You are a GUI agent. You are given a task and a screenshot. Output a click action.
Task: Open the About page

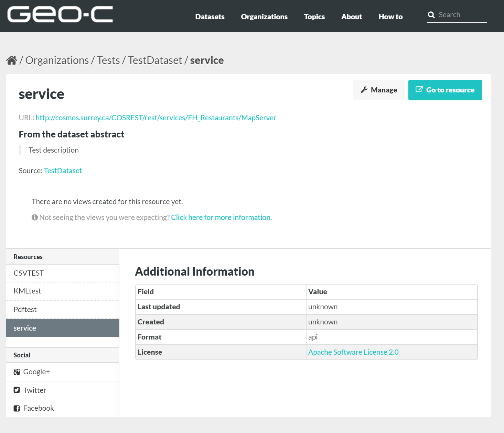coord(352,16)
